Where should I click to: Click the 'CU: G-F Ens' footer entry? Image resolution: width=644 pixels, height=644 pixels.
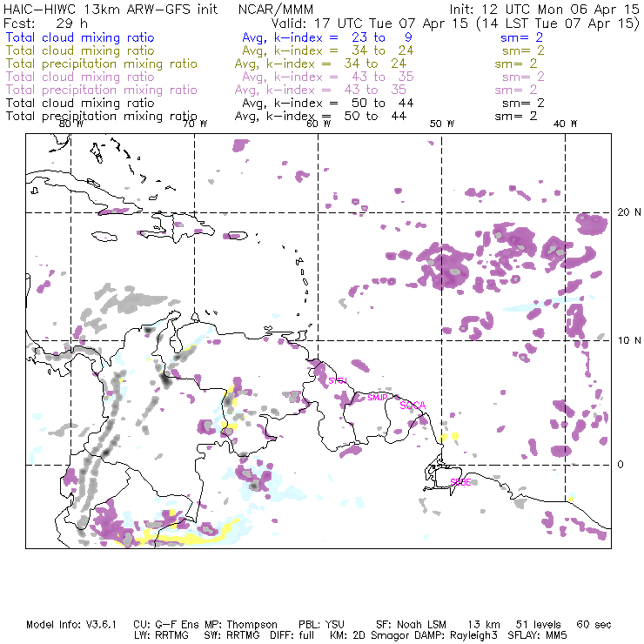point(167,625)
